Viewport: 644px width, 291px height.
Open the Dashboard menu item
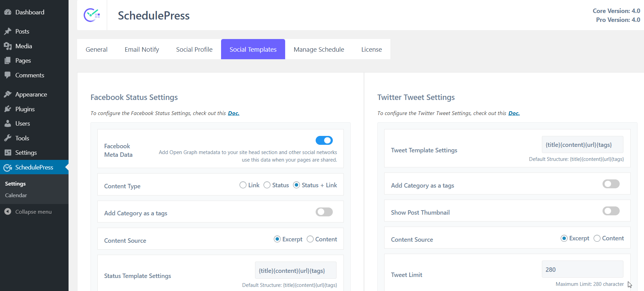pyautogui.click(x=34, y=12)
